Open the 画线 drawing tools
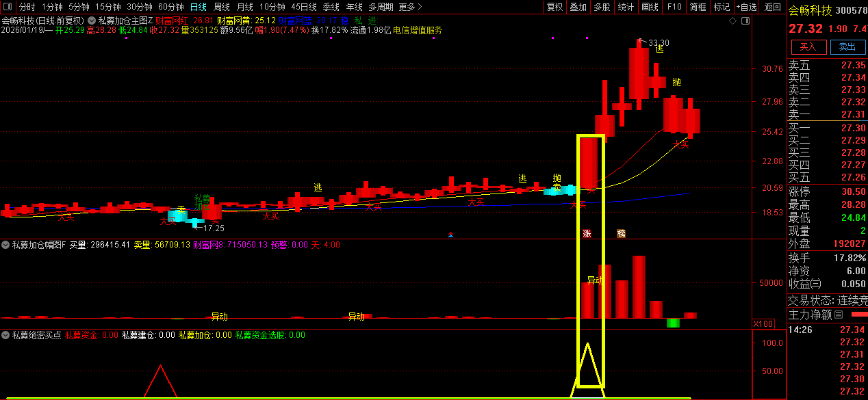The height and width of the screenshot is (400, 868). 650,7
